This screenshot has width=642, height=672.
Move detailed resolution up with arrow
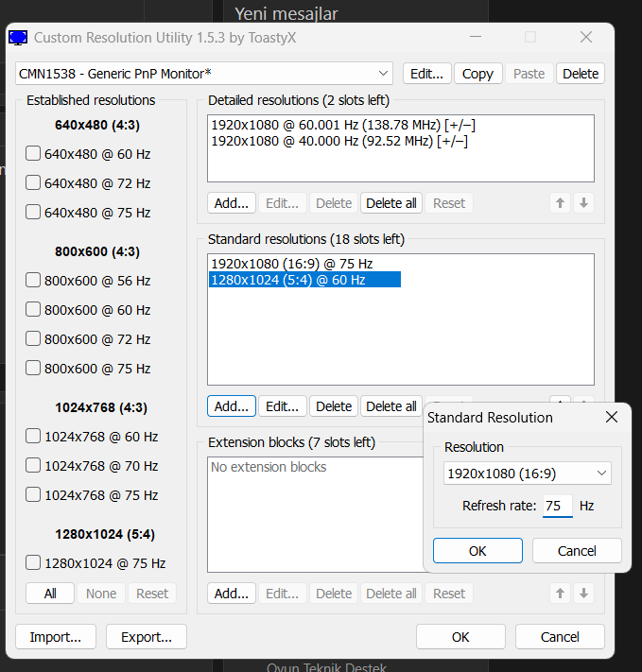point(560,202)
